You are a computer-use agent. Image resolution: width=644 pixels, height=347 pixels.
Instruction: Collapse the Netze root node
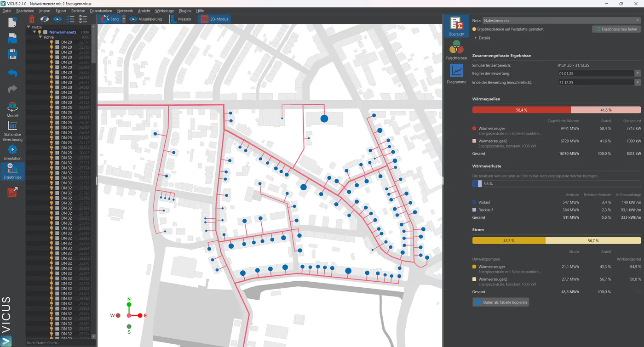pyautogui.click(x=29, y=27)
